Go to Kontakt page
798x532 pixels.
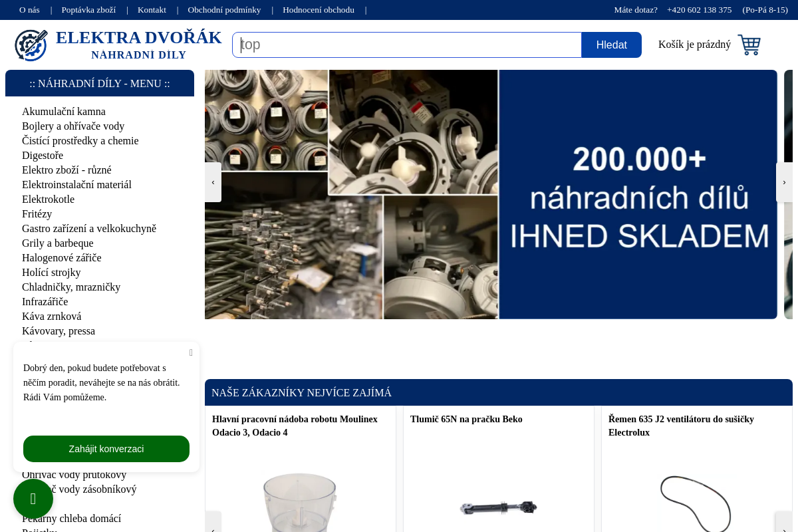coord(152,10)
